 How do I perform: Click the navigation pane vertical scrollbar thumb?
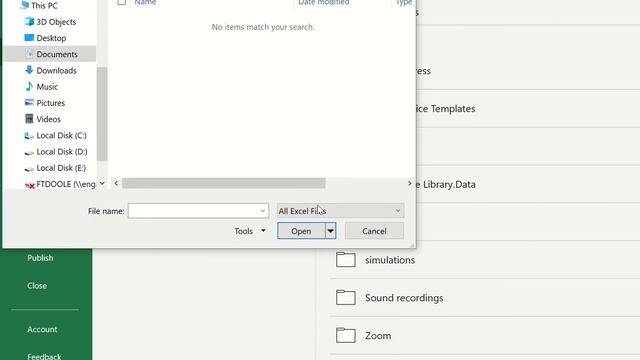pos(102,113)
